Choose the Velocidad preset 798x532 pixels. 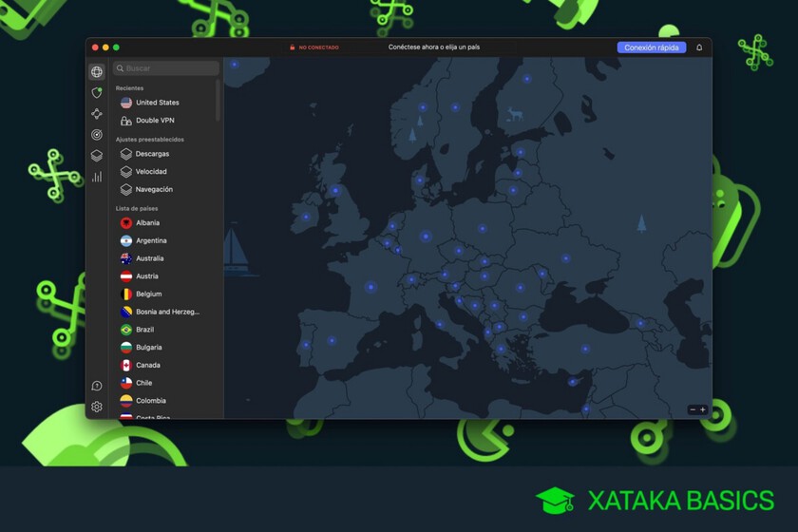(x=151, y=172)
